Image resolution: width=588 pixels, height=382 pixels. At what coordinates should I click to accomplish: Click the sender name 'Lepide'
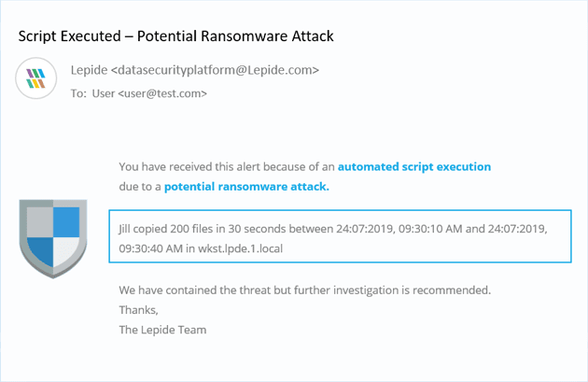pos(89,70)
